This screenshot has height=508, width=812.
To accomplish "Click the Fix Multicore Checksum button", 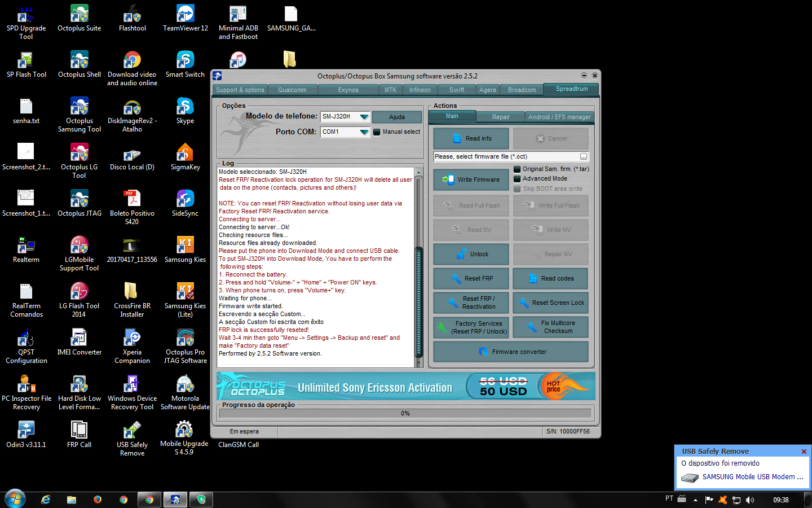I will [551, 327].
